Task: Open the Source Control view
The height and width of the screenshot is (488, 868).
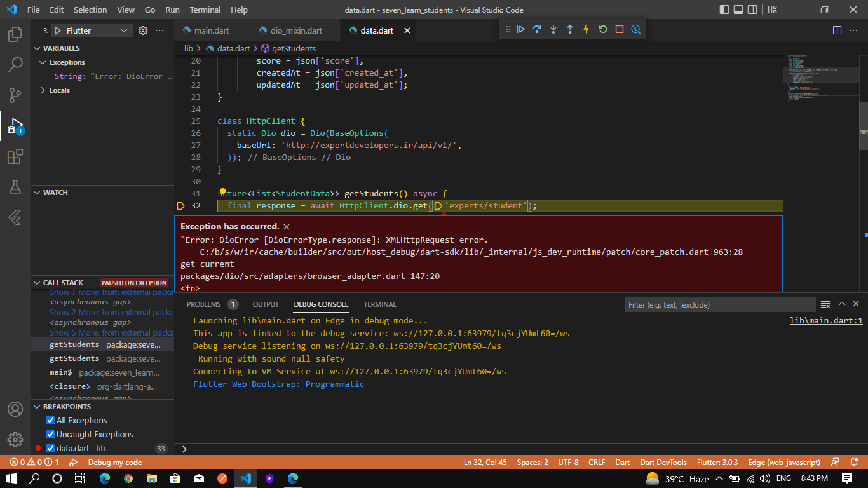Action: point(15,95)
